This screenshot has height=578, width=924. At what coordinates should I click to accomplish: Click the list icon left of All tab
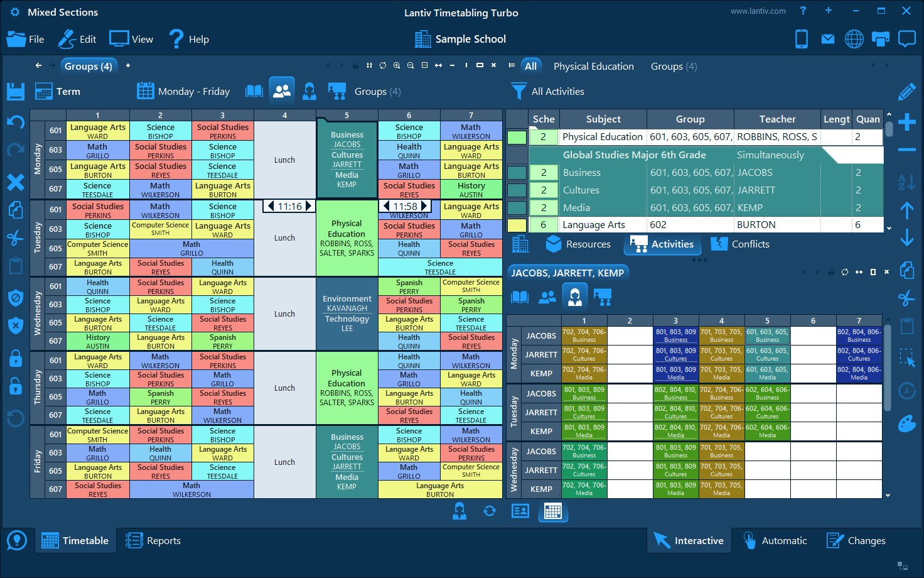(x=512, y=65)
